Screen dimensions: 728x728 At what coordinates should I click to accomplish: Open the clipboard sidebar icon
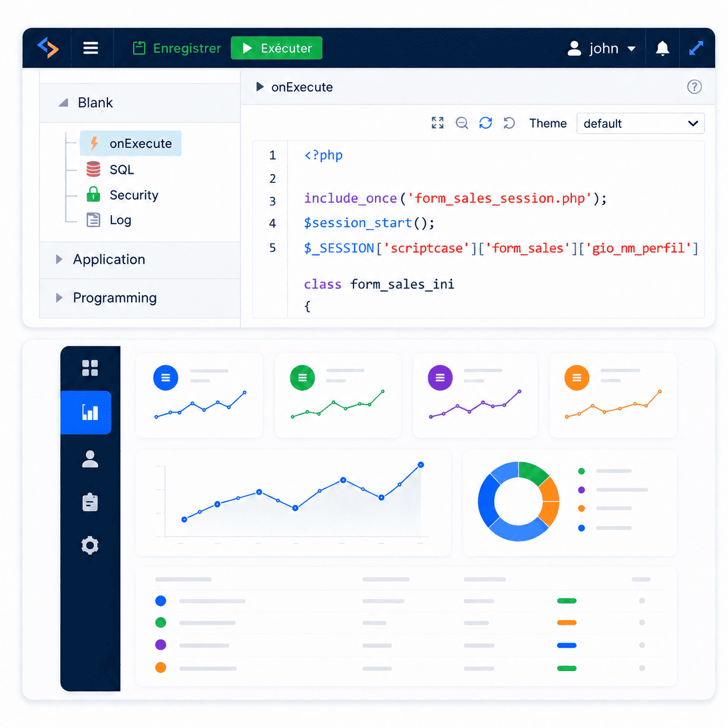90,502
